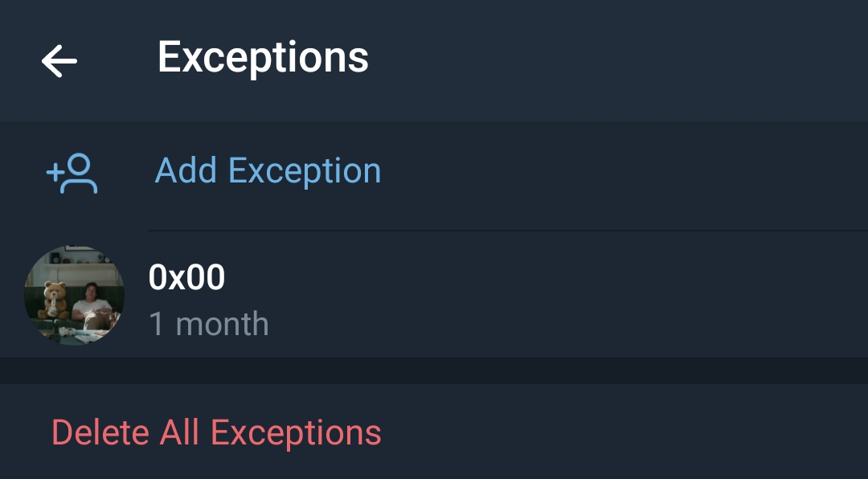Click the add-person icon
This screenshot has width=868, height=479.
(x=72, y=174)
